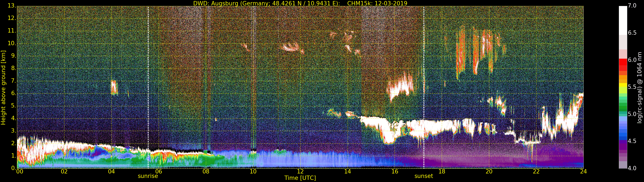Image resolution: width=644 pixels, height=182 pixels.
Task: Click the x-axis tick label '16'
Action: point(395,172)
